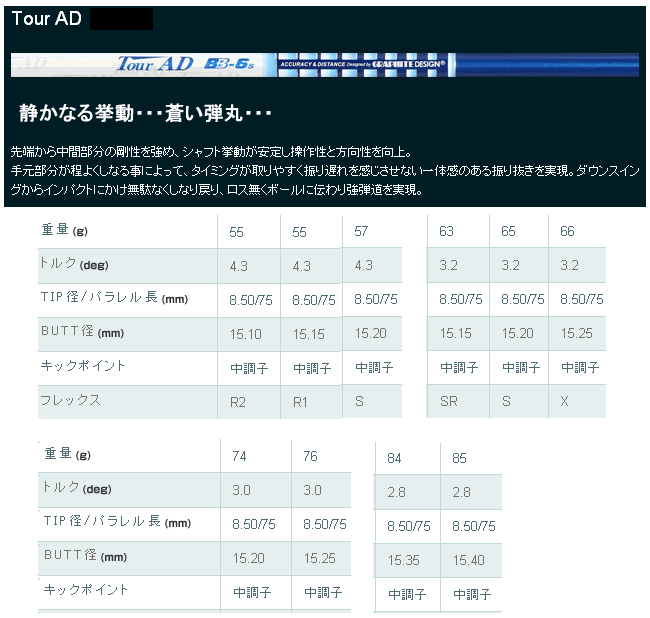Click the Tour AD BB-6s shaft image
Screen dimensions: 650x618
point(325,65)
